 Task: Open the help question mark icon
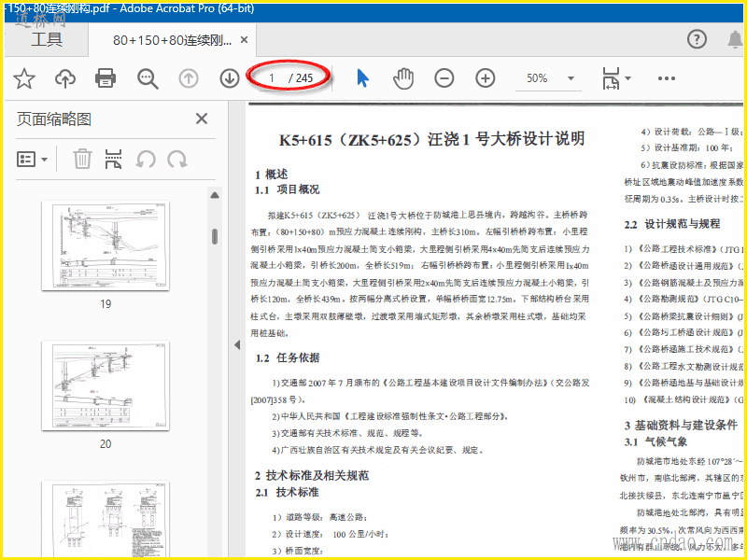(x=697, y=39)
